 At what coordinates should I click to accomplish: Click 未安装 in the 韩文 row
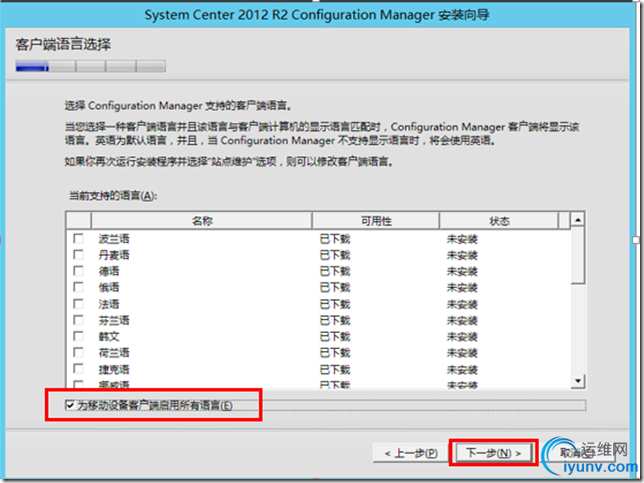462,336
